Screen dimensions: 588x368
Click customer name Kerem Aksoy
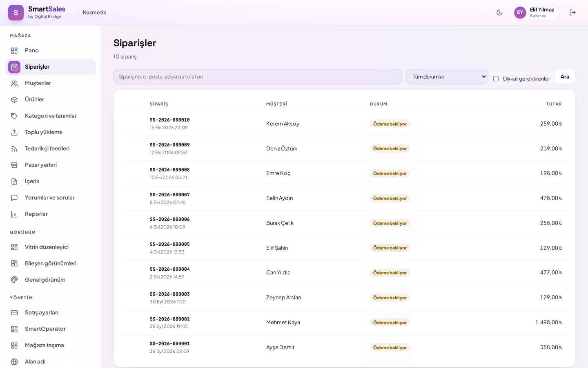(x=283, y=123)
